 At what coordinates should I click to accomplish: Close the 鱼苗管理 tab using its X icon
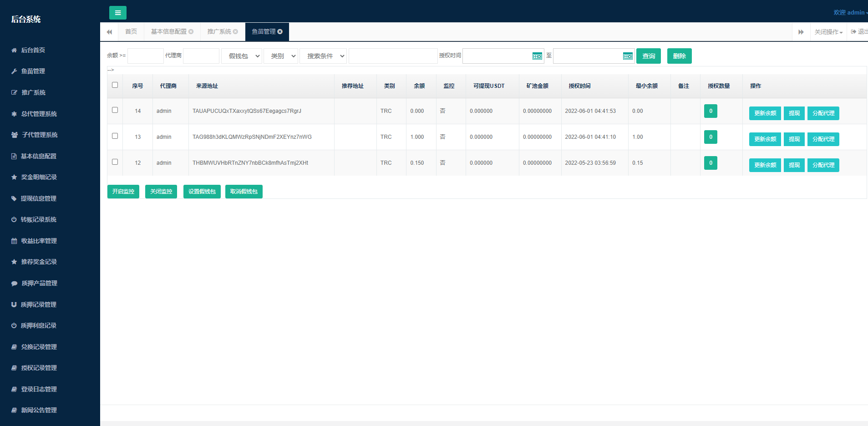280,32
